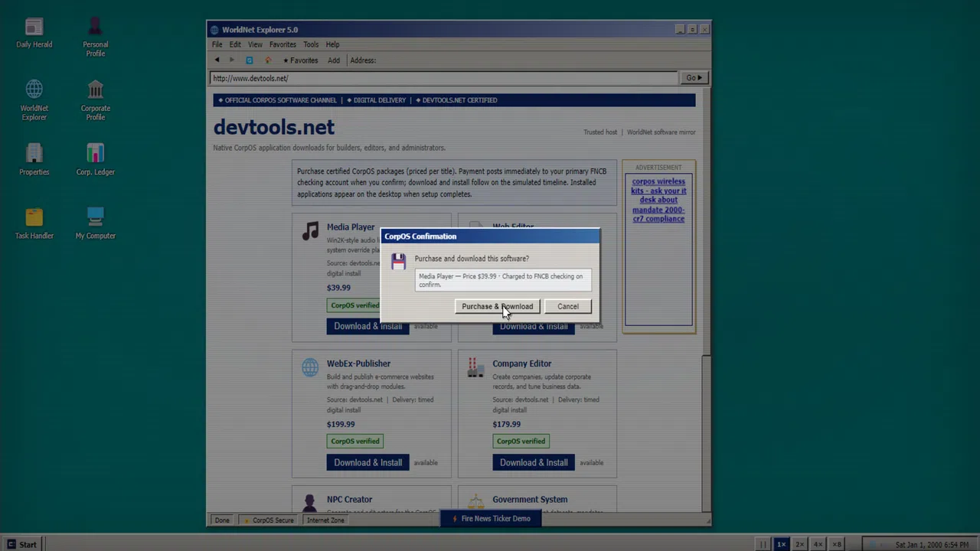This screenshot has width=980, height=551.
Task: Open the My Computer desktop icon
Action: [x=95, y=223]
